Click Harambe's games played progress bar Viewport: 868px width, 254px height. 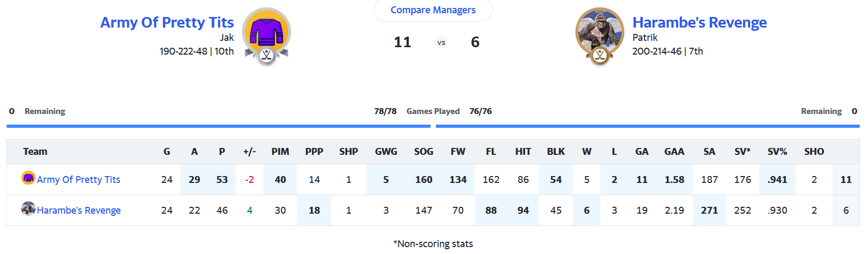coord(648,126)
